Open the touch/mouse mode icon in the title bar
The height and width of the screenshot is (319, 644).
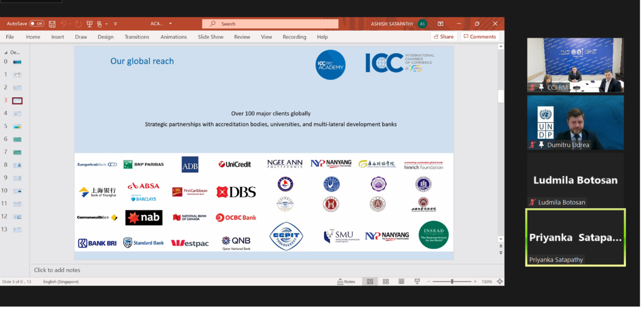click(x=99, y=24)
